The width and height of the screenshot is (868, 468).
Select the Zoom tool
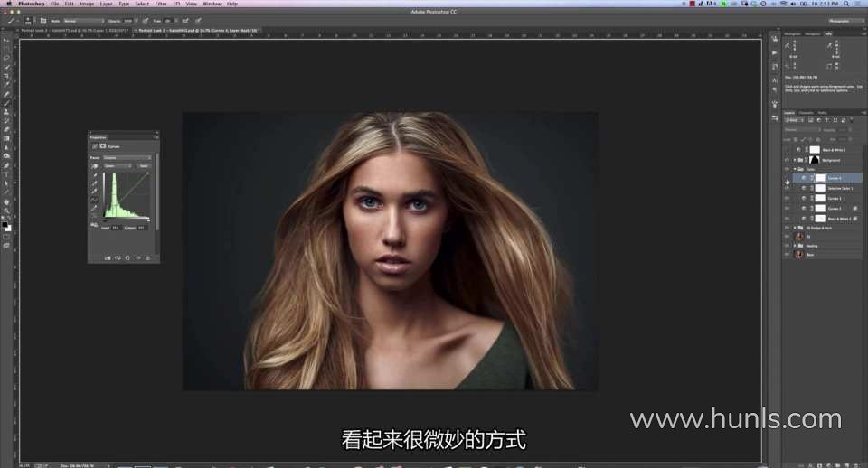6,211
